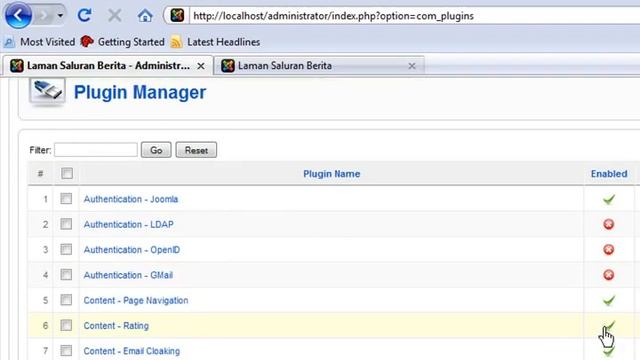Go to the Home page icon

pos(145,16)
